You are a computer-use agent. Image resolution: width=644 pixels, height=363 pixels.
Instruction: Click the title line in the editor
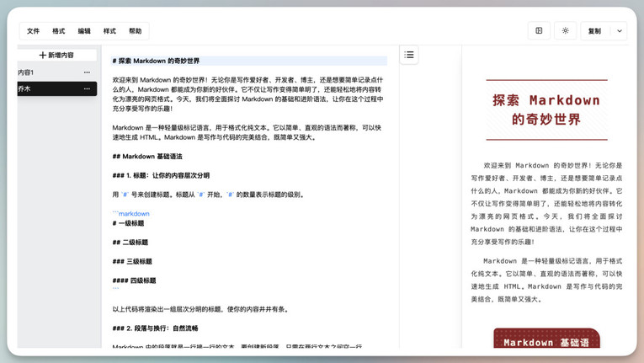[157, 61]
